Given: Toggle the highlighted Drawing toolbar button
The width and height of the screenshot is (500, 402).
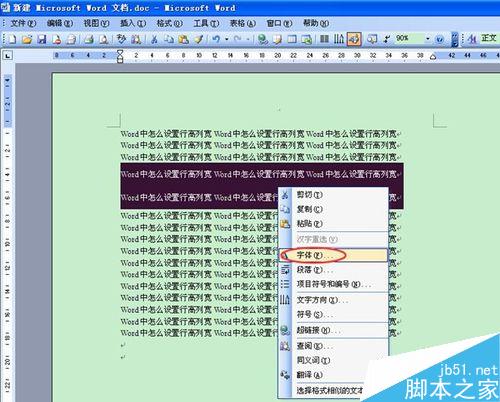Looking at the screenshot, I should (354, 39).
